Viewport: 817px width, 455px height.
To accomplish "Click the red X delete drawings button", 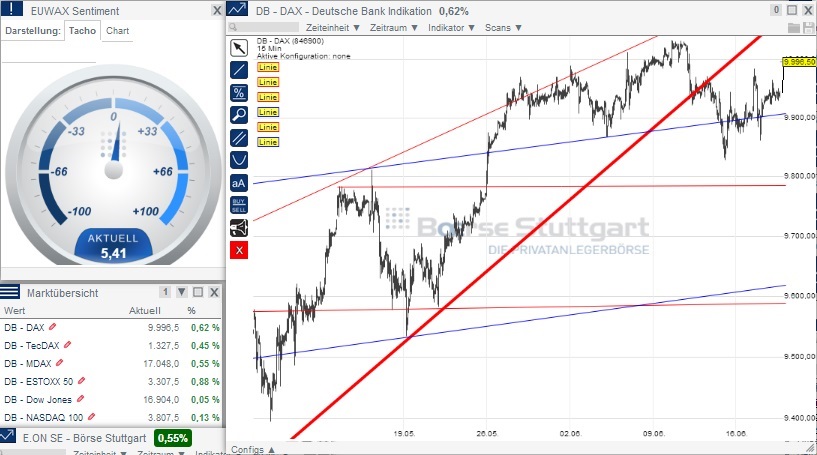I will pyautogui.click(x=239, y=250).
